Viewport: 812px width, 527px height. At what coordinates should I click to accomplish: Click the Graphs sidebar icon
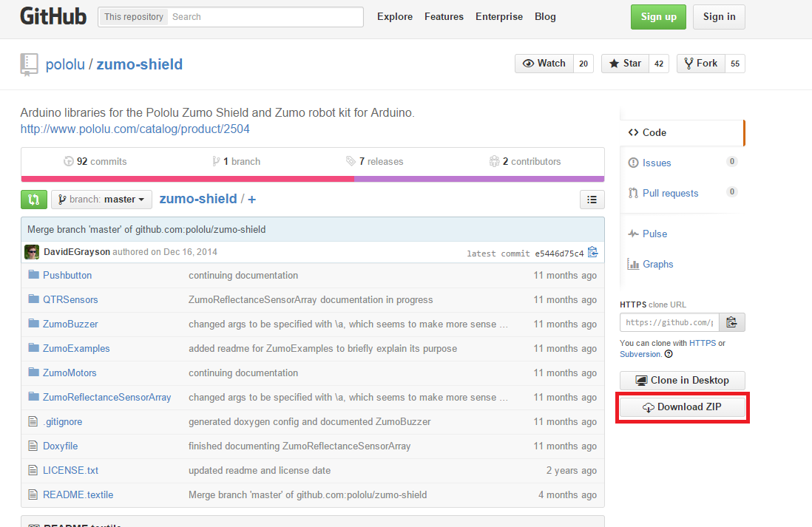(x=633, y=264)
